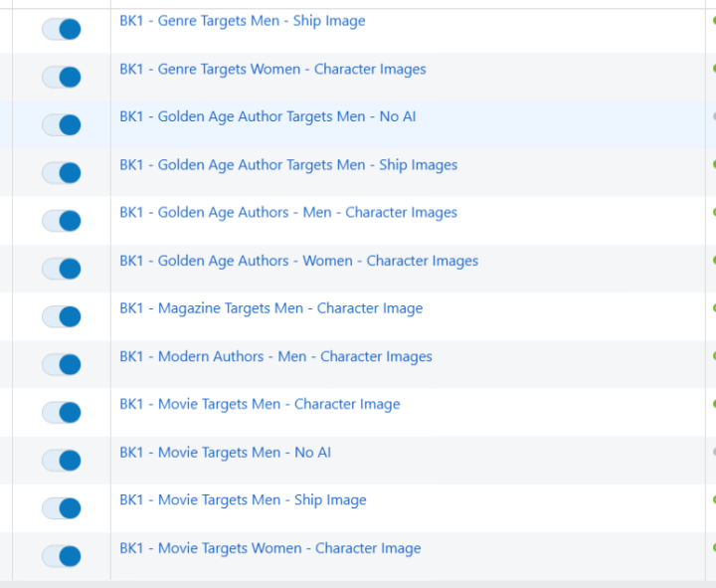Open BK1 Genre Targets Men Ship Image link
716x588 pixels.
[242, 21]
